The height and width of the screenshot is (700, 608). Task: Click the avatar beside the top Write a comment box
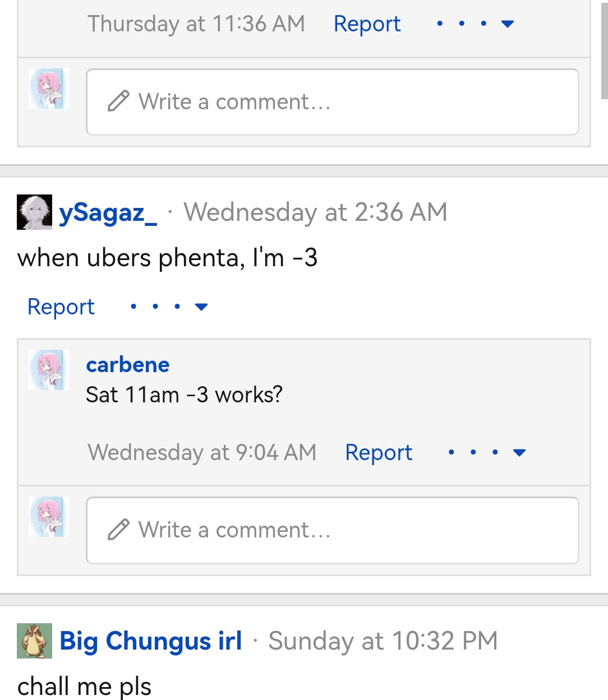coord(48,89)
